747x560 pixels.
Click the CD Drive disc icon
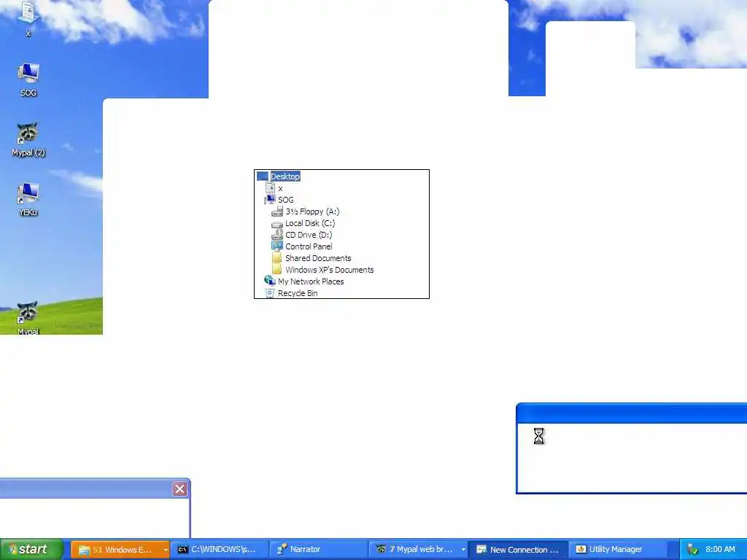pos(277,235)
